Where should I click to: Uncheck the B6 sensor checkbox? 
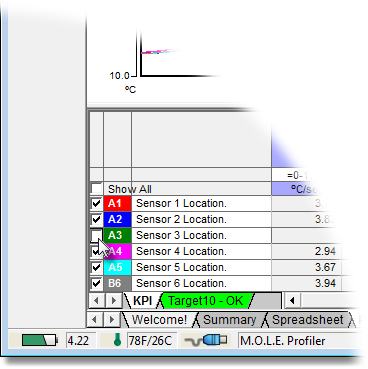tap(96, 283)
